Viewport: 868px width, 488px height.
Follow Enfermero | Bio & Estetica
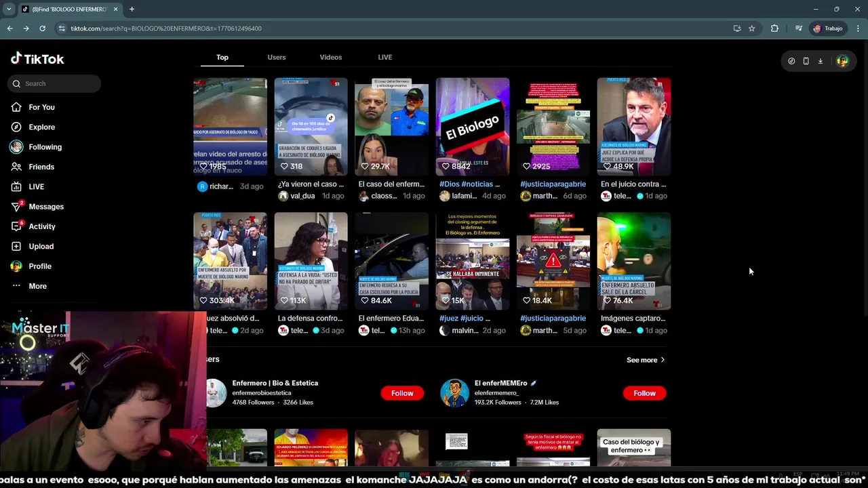pyautogui.click(x=402, y=393)
